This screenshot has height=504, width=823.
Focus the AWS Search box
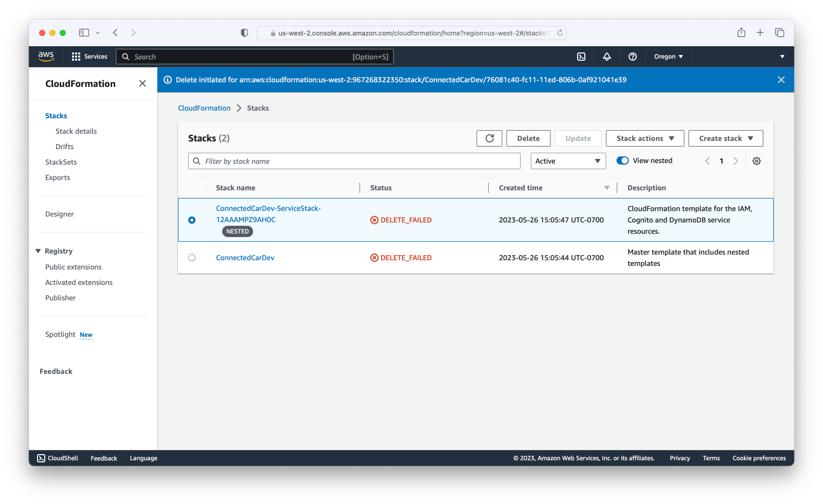coord(255,57)
